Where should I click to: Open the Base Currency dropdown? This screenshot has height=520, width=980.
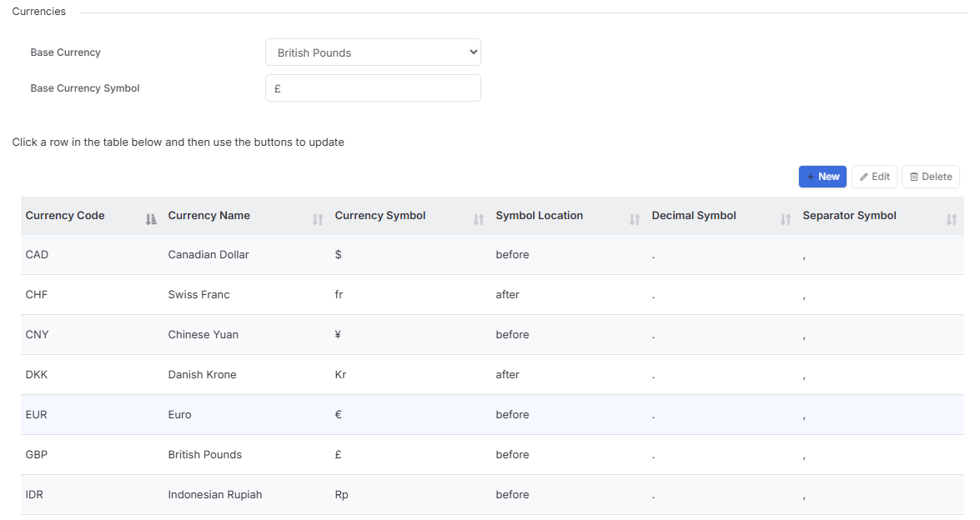tap(373, 52)
